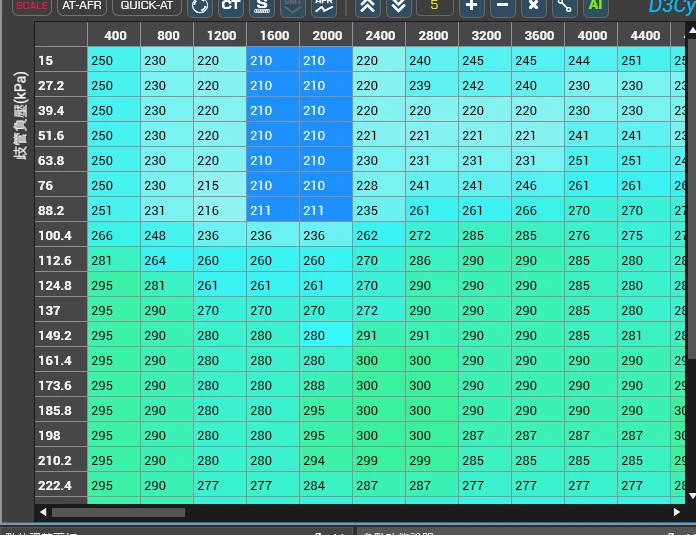
Task: Select the 400 RPM column header
Action: click(115, 35)
